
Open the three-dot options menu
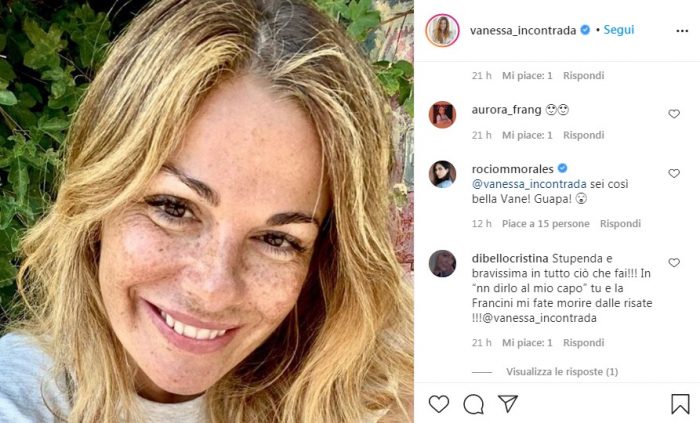(x=682, y=31)
